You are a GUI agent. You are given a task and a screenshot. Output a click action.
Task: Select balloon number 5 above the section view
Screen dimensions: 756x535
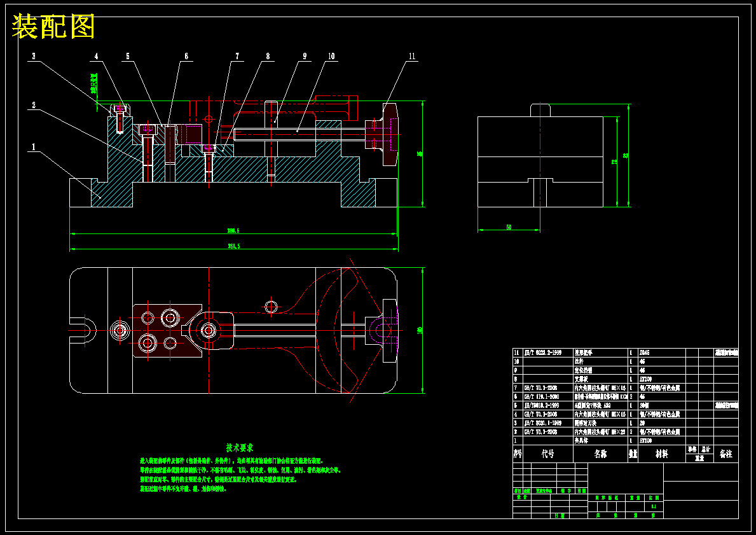(128, 56)
